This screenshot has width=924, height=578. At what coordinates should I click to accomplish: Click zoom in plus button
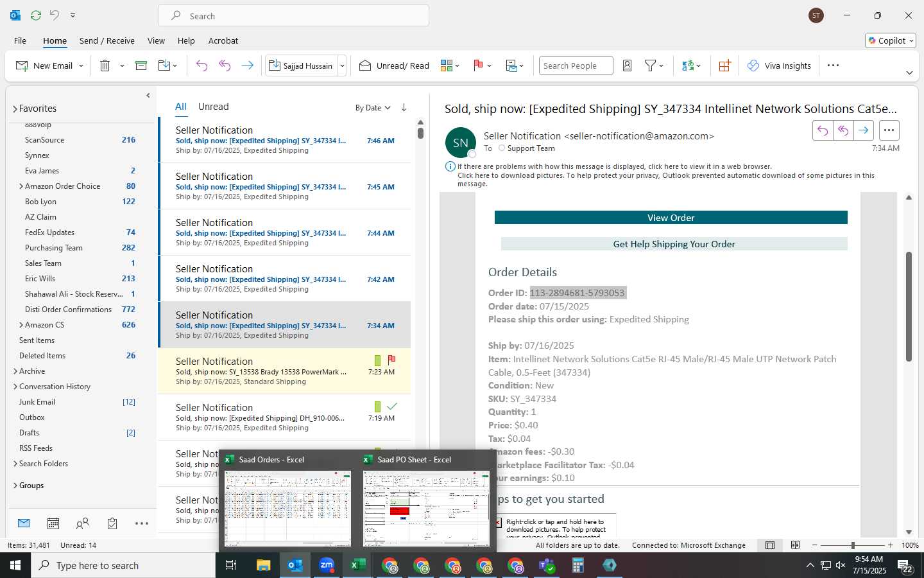[890, 545]
